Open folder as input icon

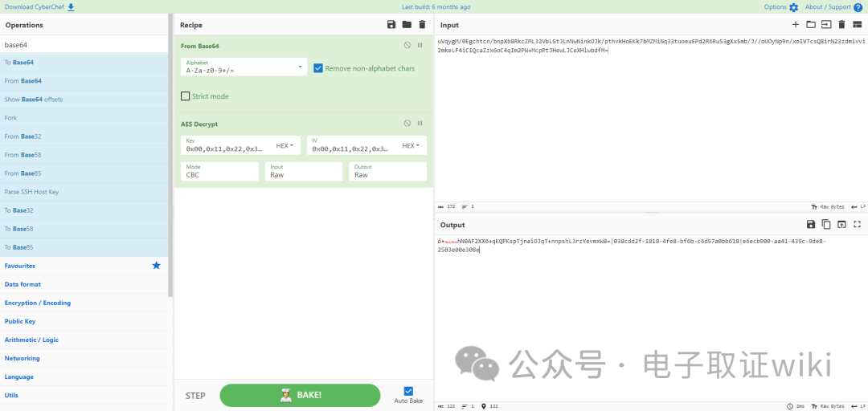point(811,24)
